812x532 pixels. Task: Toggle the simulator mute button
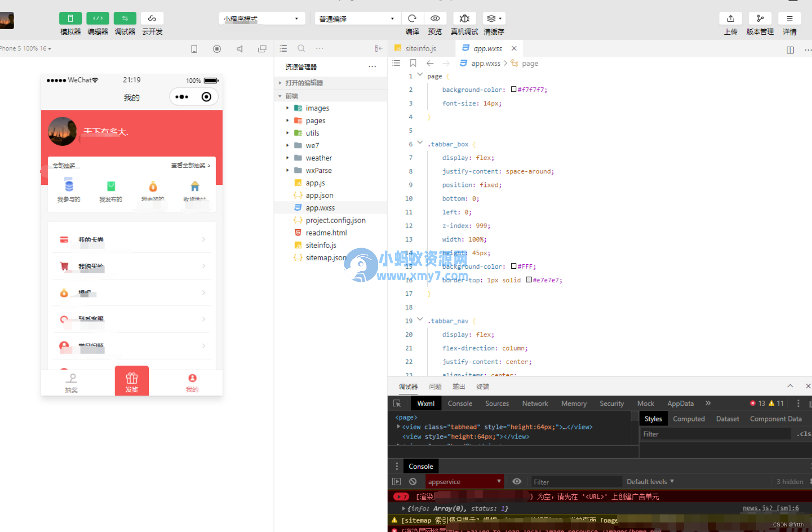coord(239,48)
